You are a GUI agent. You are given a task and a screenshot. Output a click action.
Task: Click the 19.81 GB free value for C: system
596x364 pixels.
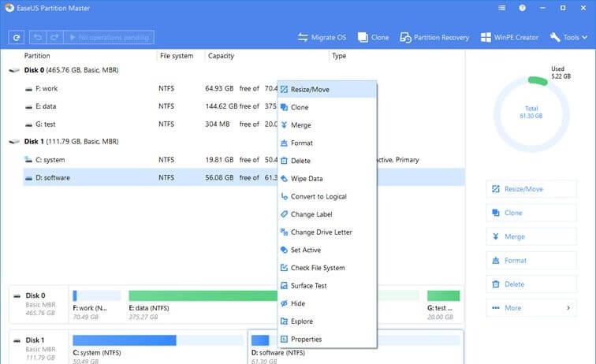click(219, 160)
